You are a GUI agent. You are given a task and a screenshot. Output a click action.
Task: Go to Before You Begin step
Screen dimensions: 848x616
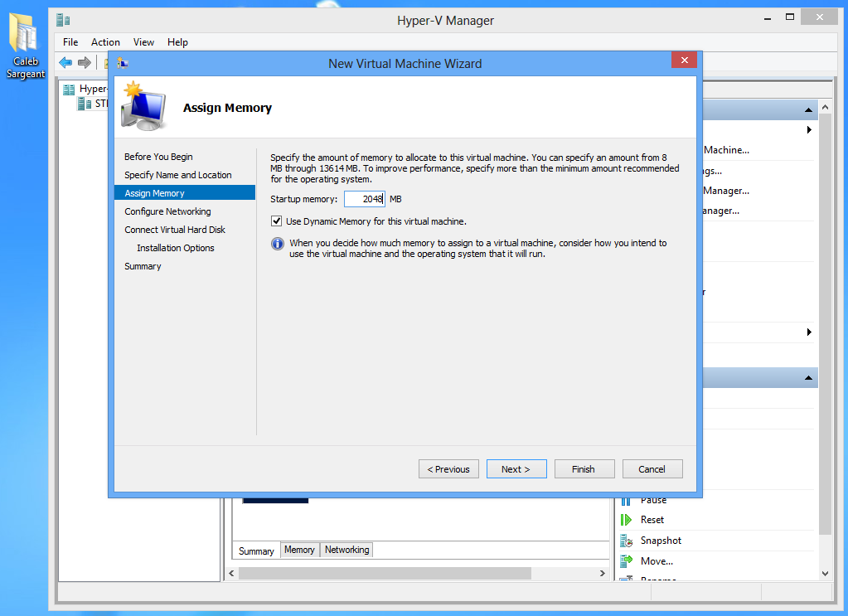[158, 157]
